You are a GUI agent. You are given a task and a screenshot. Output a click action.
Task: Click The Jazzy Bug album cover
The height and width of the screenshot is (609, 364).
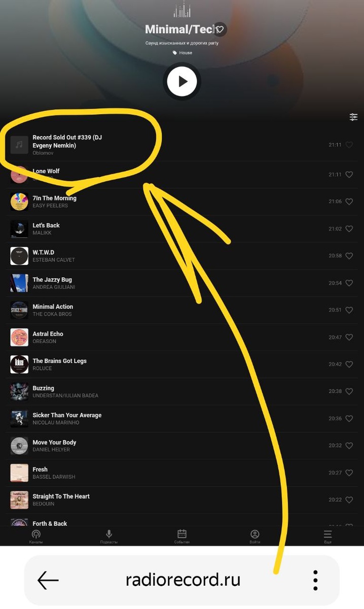coord(19,283)
